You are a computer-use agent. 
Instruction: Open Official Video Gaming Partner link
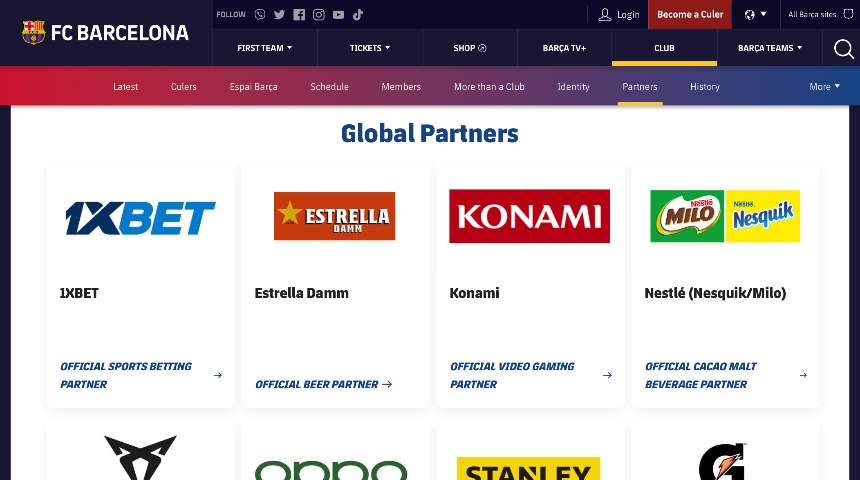coord(512,375)
